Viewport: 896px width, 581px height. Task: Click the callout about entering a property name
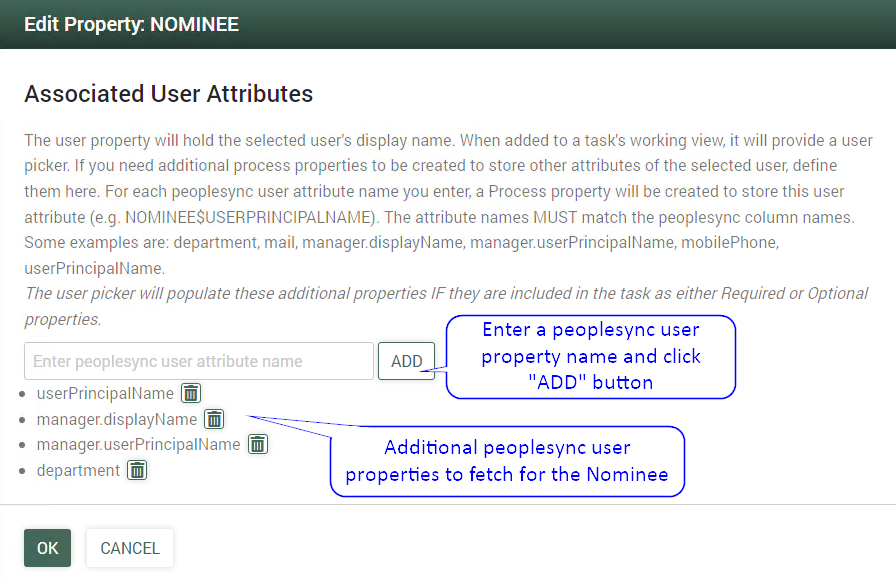click(590, 356)
